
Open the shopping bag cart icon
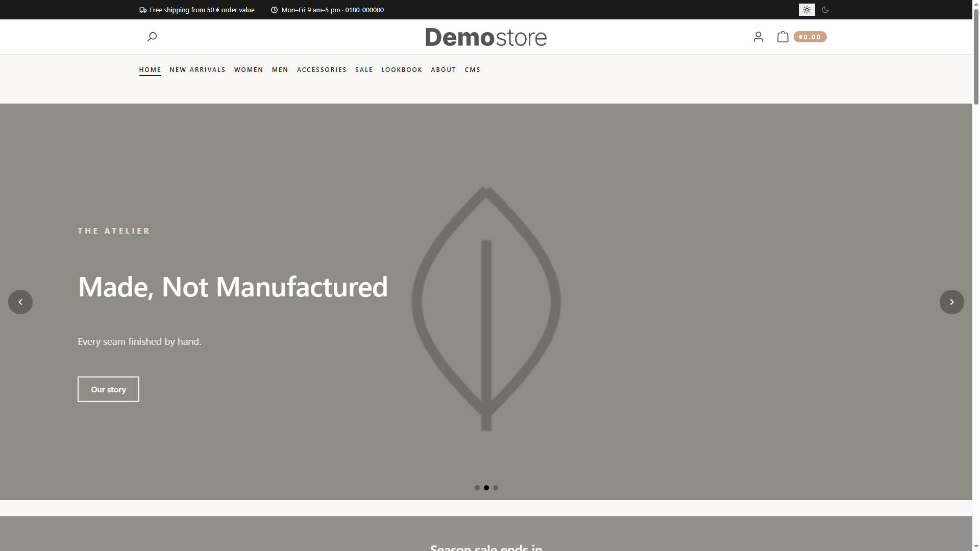pos(782,37)
